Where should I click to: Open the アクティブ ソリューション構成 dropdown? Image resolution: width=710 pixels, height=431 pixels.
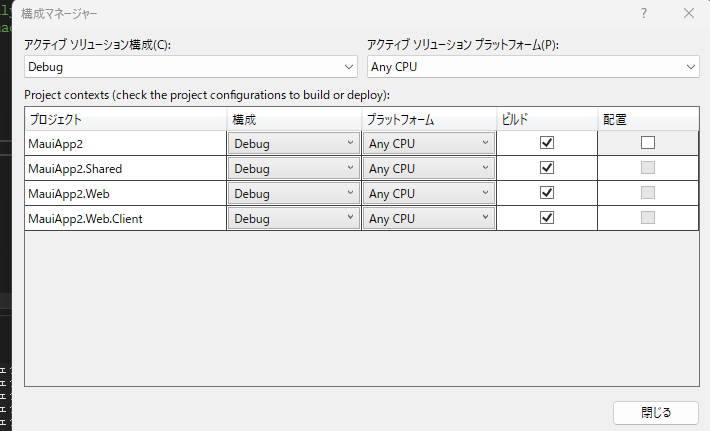click(191, 67)
